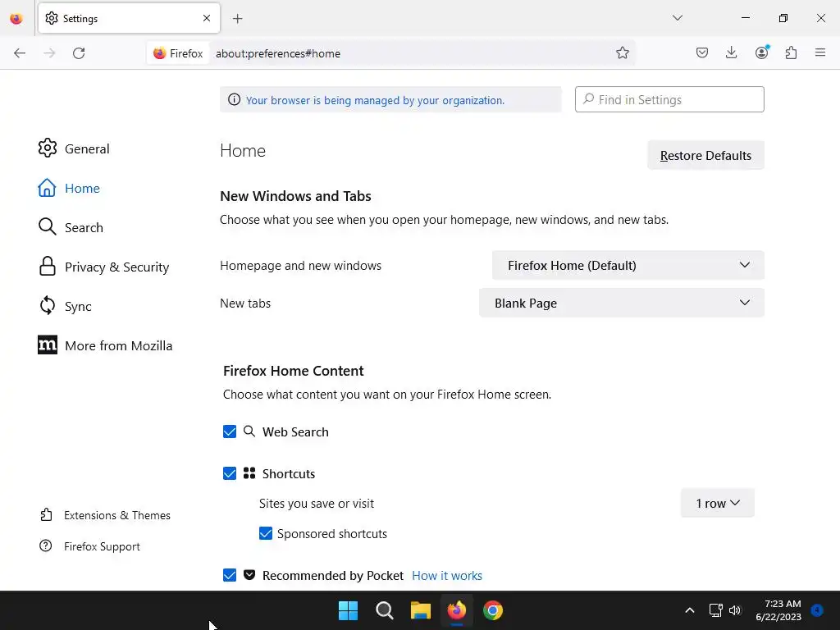Reload the current page

79,53
